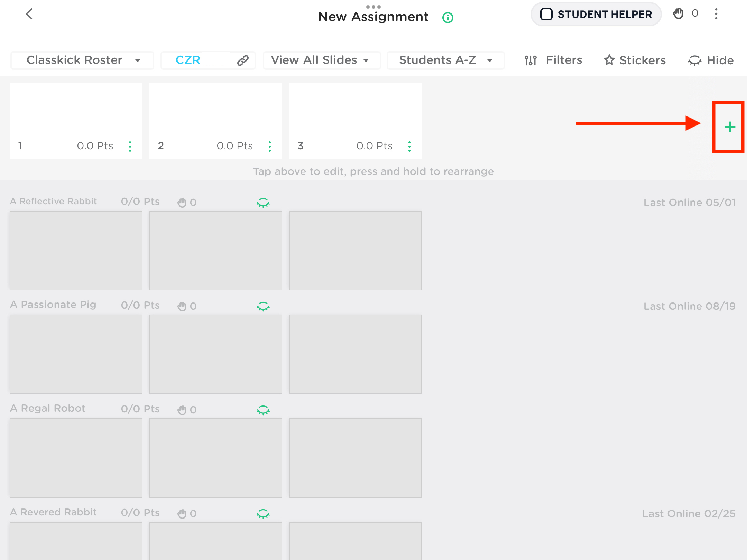Open A Reflective Rabbit's second slide

[x=216, y=251]
